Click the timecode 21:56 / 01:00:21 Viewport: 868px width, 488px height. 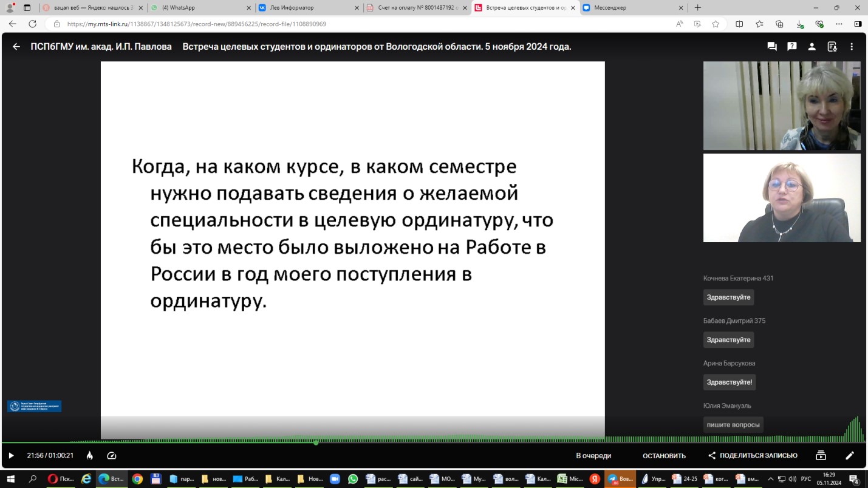pyautogui.click(x=50, y=455)
